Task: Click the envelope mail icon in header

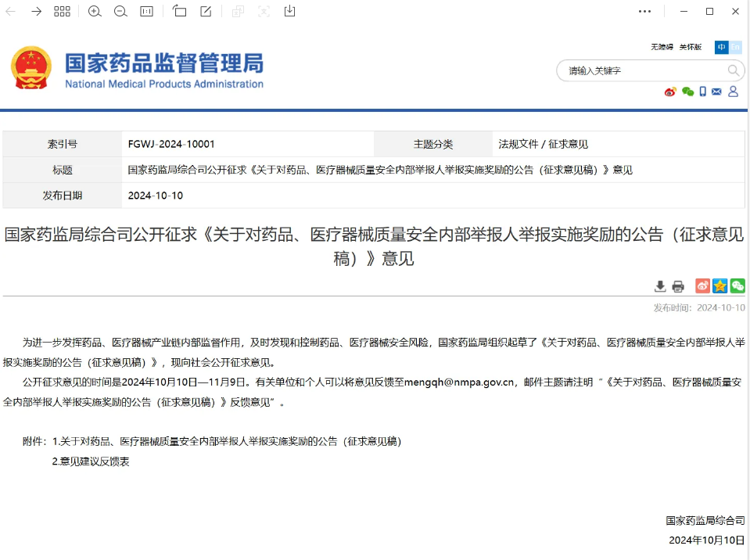Action: [716, 92]
